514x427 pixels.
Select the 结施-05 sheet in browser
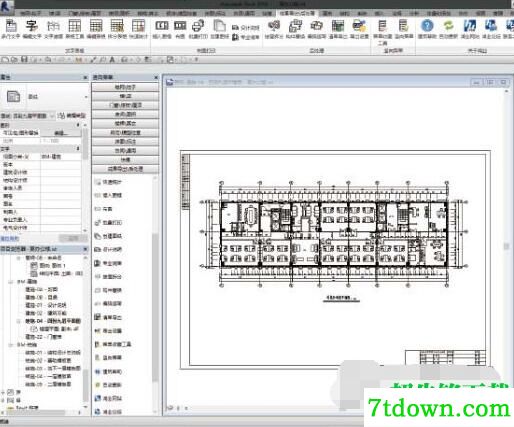pos(49,384)
